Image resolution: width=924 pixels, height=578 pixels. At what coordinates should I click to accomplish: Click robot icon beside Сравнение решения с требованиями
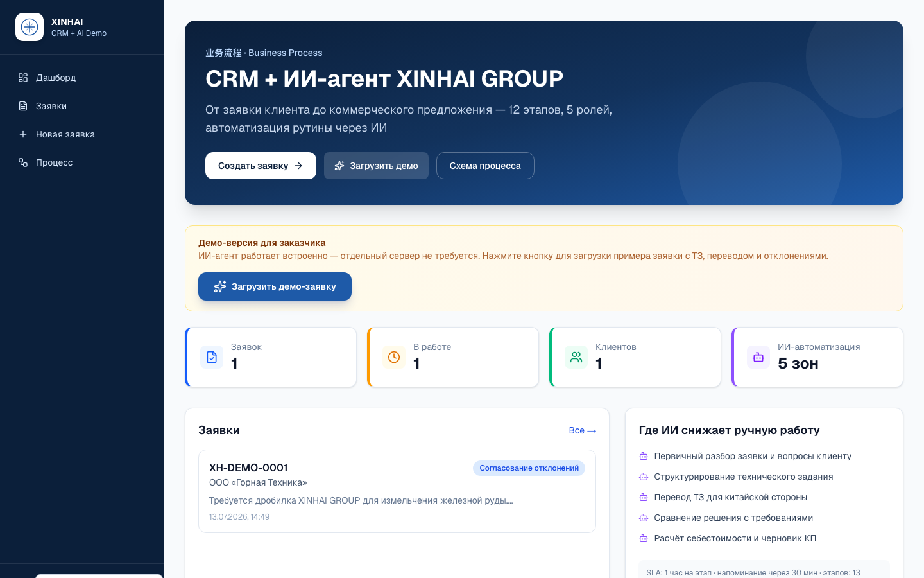(x=644, y=518)
